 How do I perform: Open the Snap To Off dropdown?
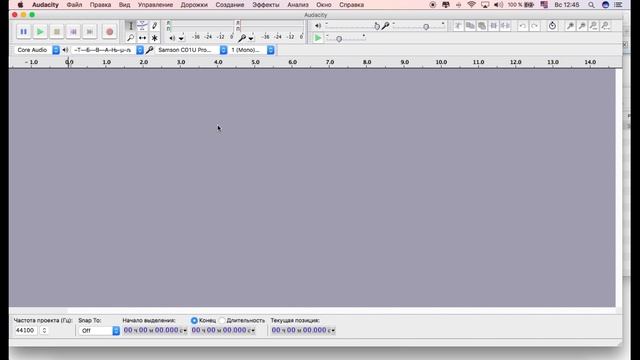pyautogui.click(x=99, y=331)
